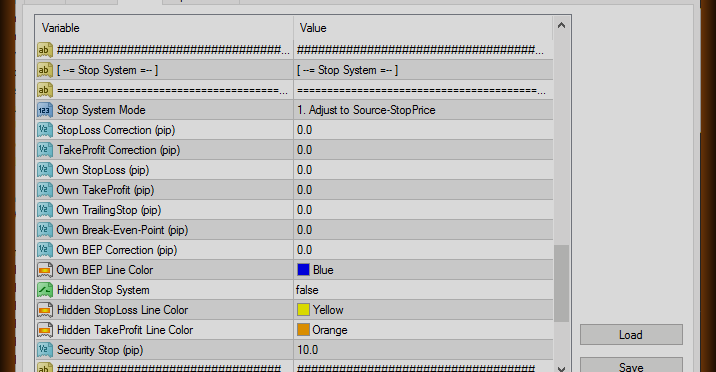The width and height of the screenshot is (716, 372).
Task: Click the Load button
Action: coord(631,335)
